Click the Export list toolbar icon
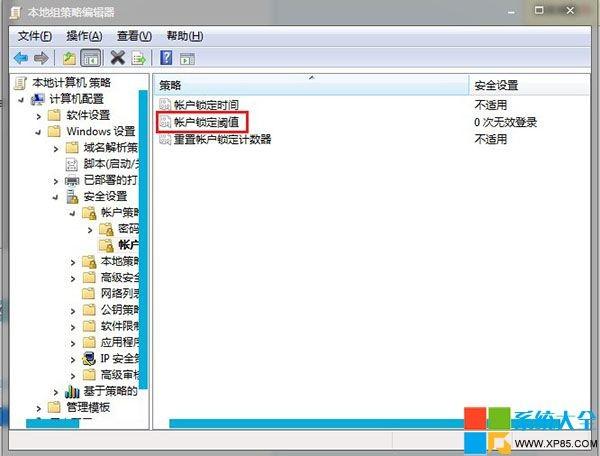 click(x=139, y=58)
